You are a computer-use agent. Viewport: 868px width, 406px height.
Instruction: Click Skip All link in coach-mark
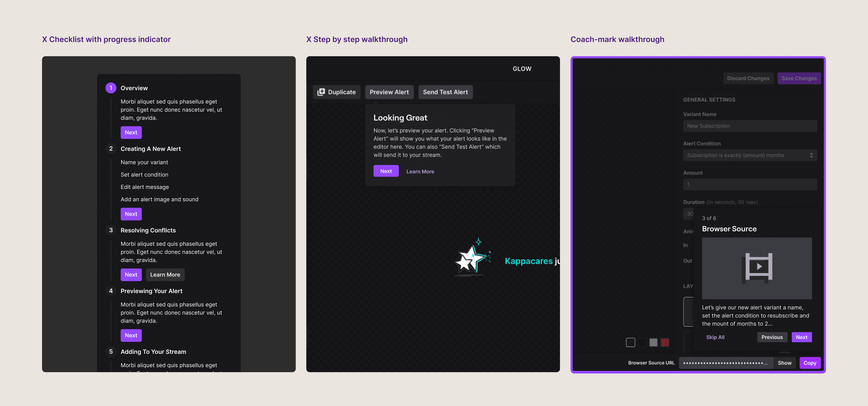715,337
